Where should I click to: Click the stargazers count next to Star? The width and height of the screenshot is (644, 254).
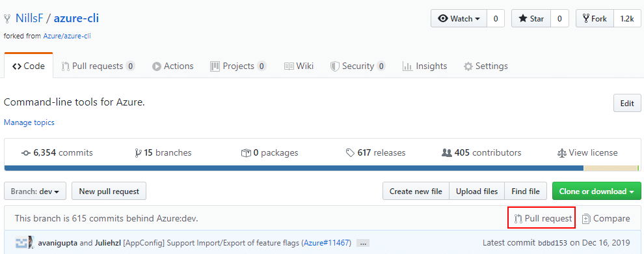click(x=560, y=18)
